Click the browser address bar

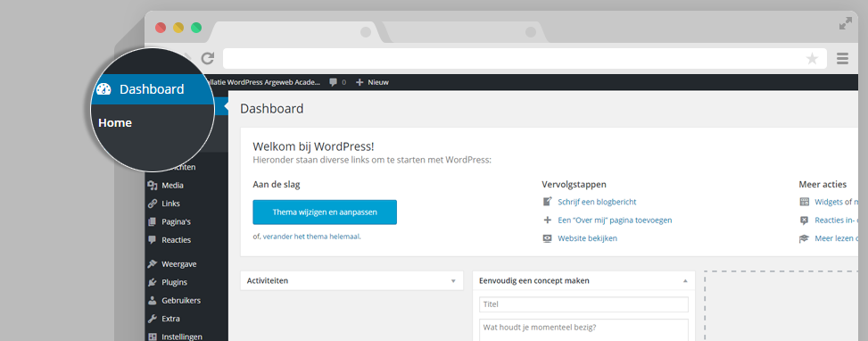[525, 58]
